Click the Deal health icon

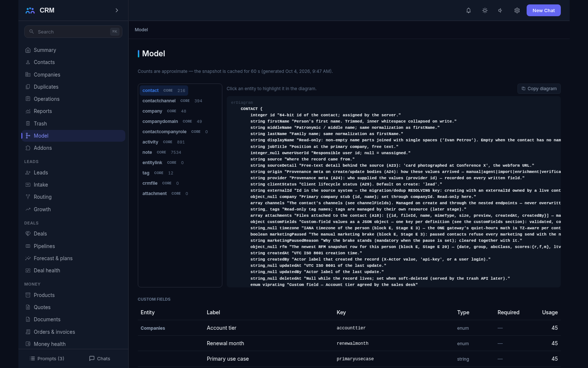click(28, 270)
